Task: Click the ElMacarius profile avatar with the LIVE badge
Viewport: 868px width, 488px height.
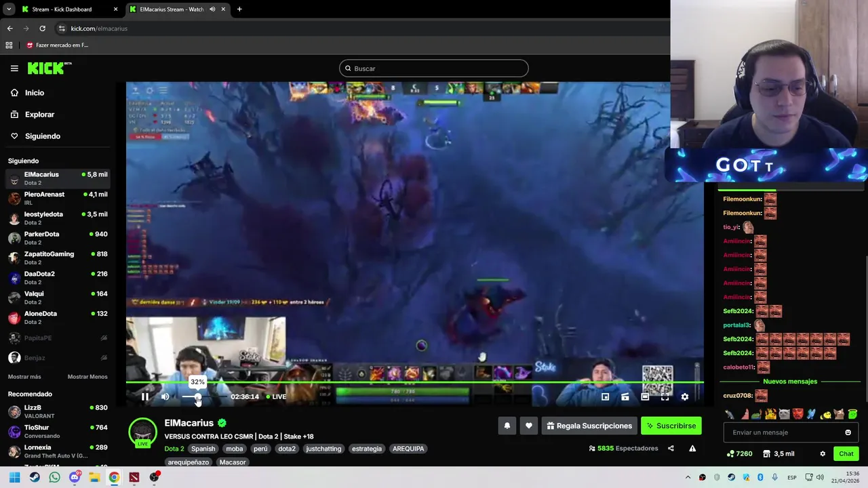Action: point(142,433)
